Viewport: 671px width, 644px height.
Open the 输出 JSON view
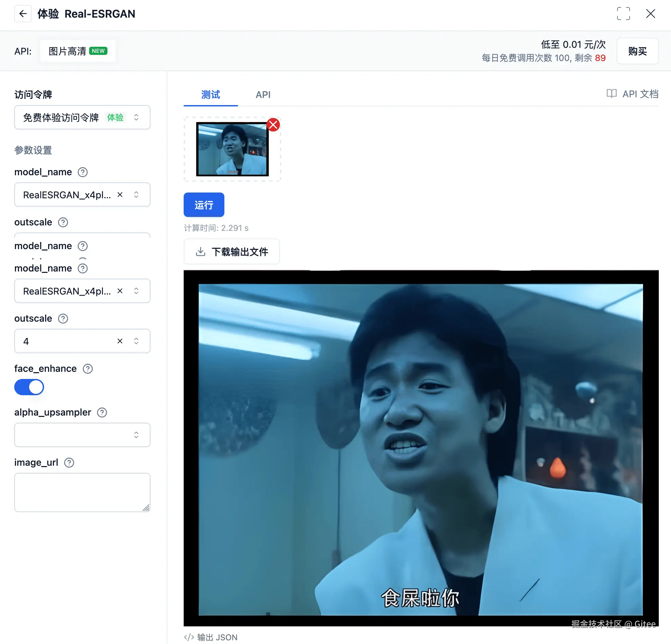210,637
